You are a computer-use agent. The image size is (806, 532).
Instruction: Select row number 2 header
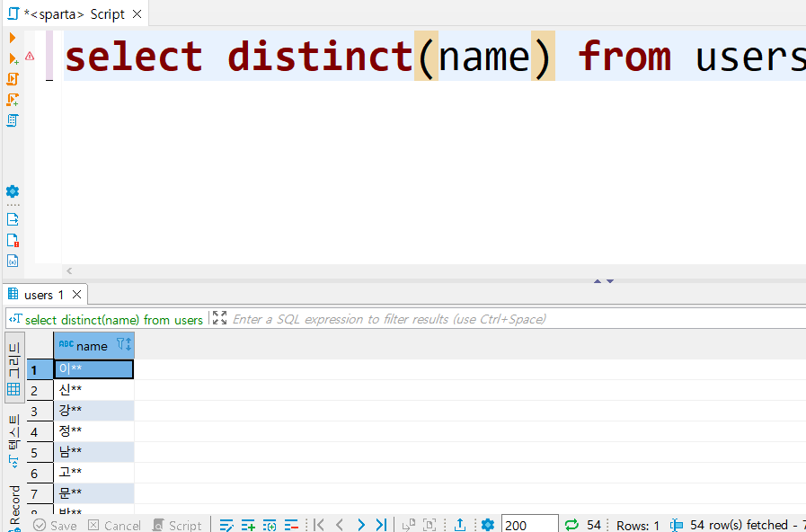[40, 391]
